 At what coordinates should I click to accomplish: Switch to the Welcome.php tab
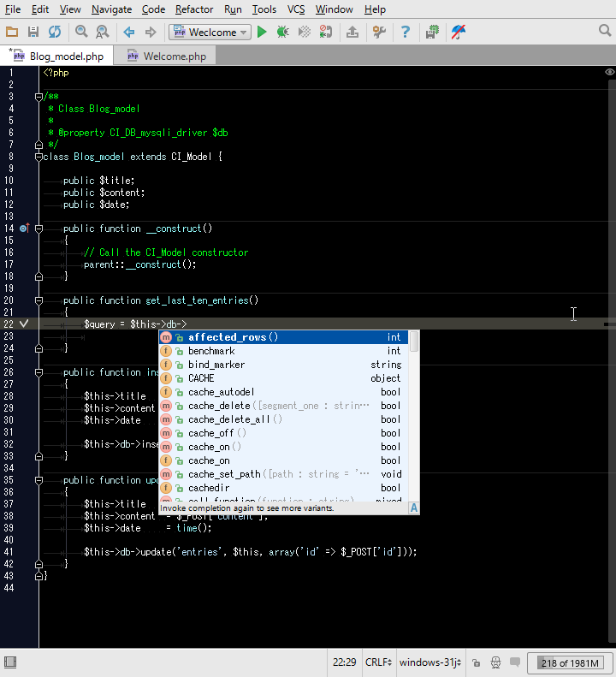(167, 56)
